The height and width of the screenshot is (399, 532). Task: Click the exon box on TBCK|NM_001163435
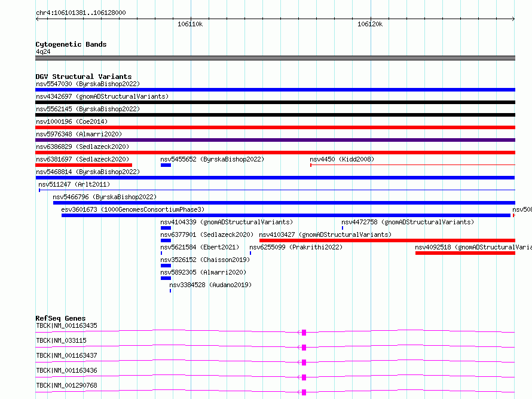click(304, 333)
